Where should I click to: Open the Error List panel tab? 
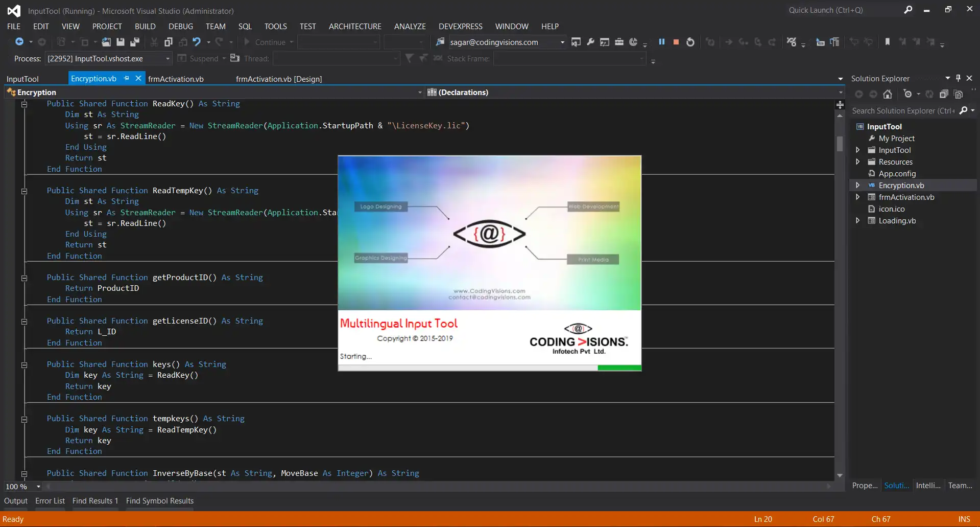[50, 501]
